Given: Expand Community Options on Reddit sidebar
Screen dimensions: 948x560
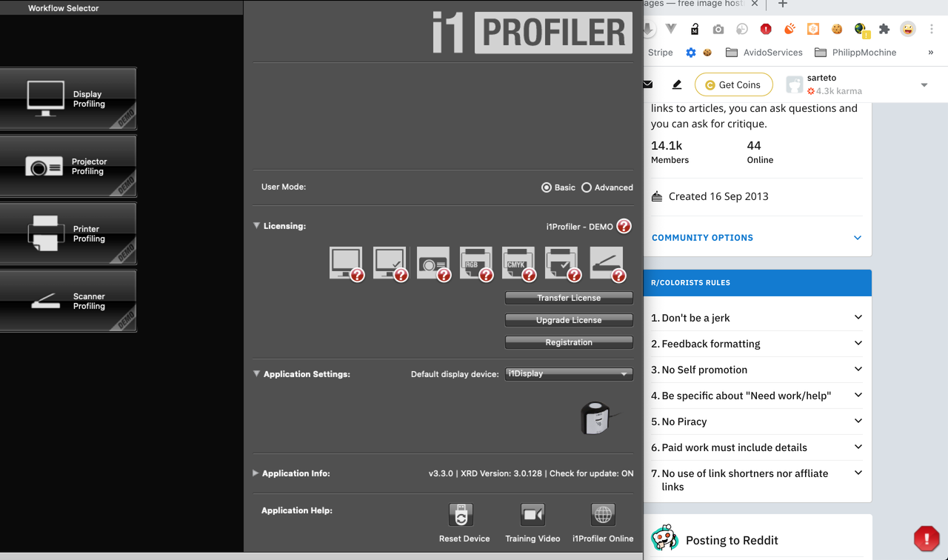Looking at the screenshot, I should [x=858, y=238].
